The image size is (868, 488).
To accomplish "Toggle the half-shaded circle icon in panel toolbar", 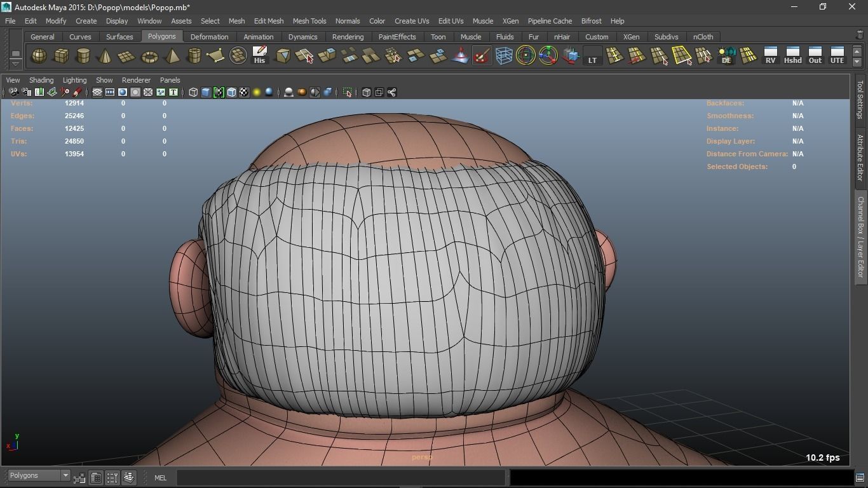I will 315,93.
